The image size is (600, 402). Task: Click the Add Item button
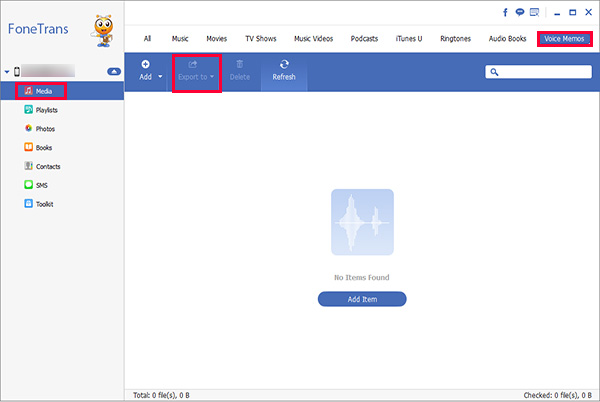[x=362, y=299]
